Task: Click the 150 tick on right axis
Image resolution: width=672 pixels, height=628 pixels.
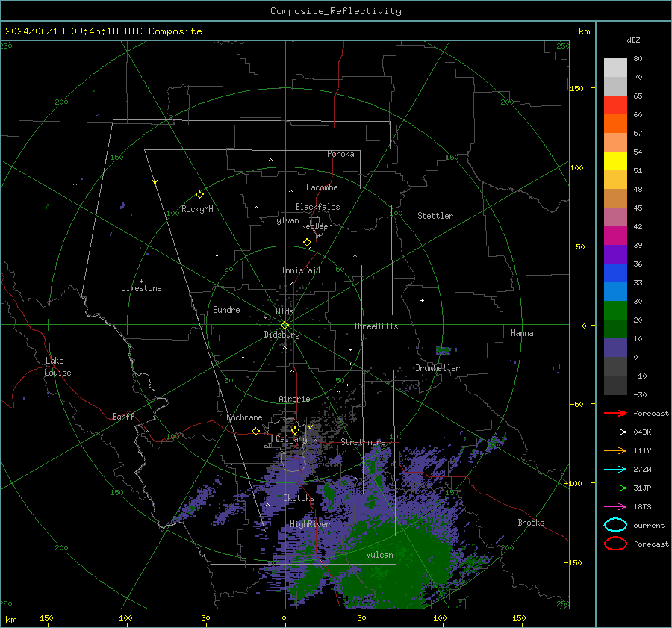Action: (576, 88)
